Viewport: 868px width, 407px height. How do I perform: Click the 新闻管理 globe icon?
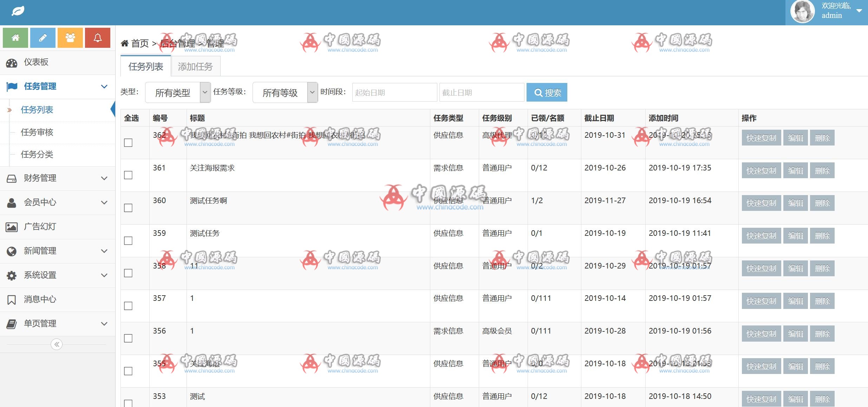click(x=12, y=251)
